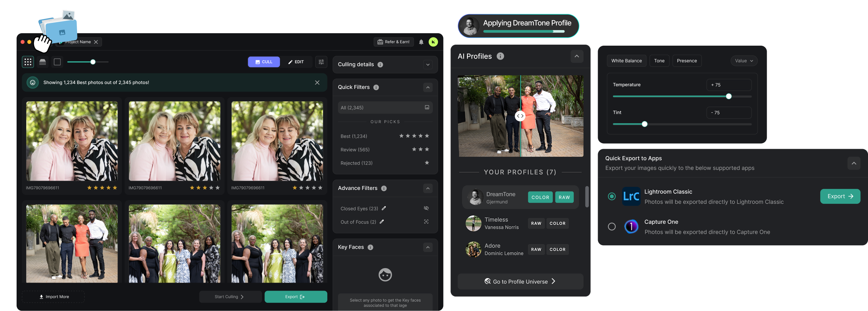Expand the Culling details panel
The image size is (868, 311).
pyautogui.click(x=428, y=65)
